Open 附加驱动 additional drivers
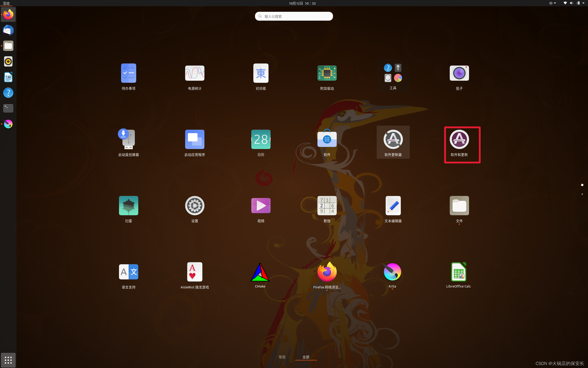588x368 pixels. (327, 77)
